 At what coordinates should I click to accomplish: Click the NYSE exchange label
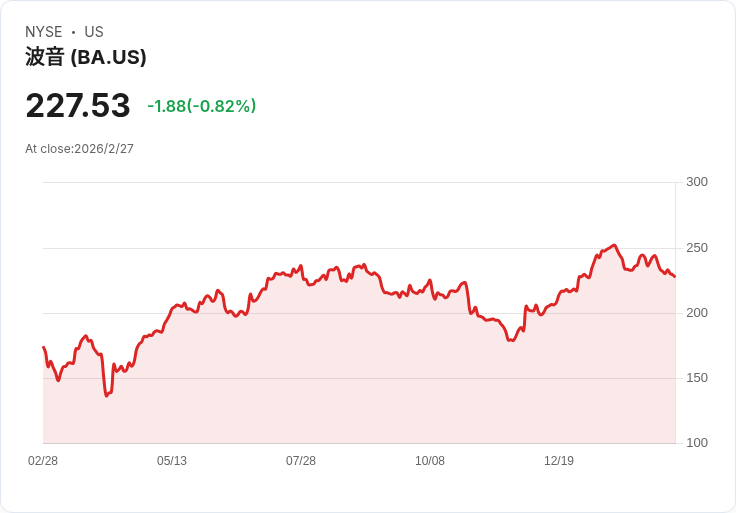(x=44, y=32)
